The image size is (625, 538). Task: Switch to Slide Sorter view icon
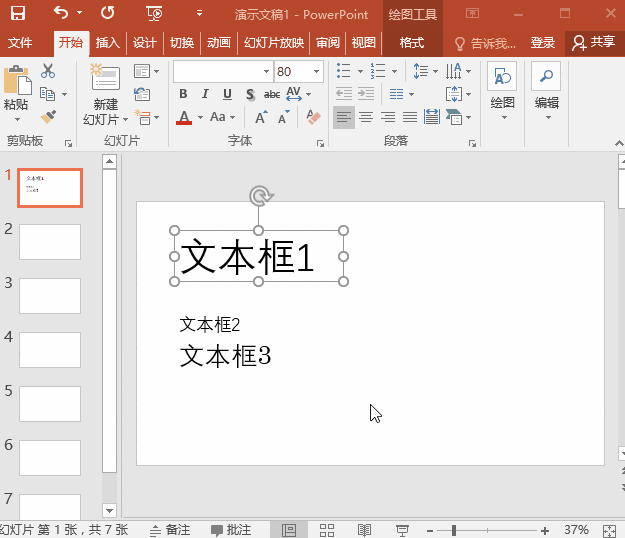tap(327, 530)
